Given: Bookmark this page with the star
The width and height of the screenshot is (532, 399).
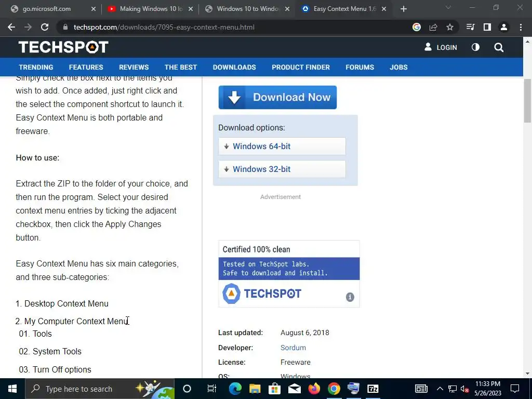Looking at the screenshot, I should pos(450,27).
